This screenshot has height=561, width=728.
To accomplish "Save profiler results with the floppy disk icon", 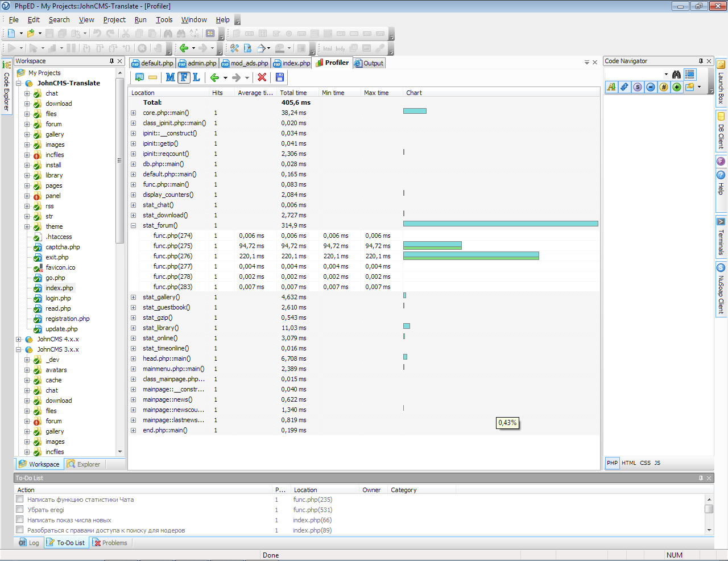I will [x=279, y=77].
